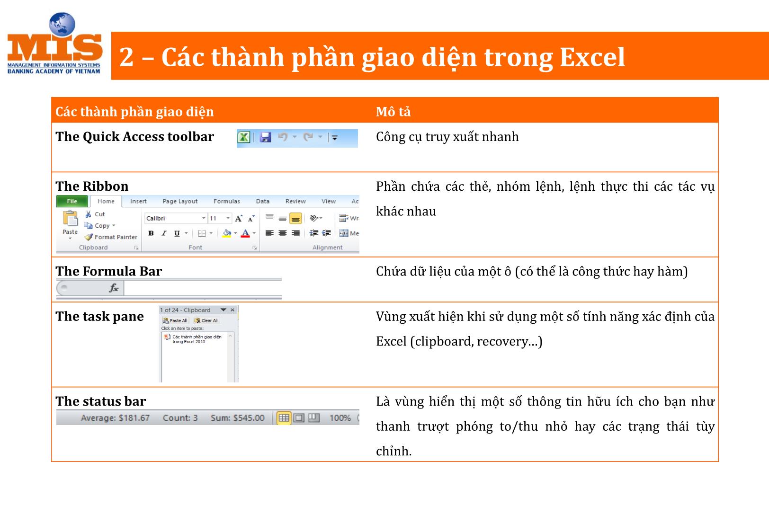This screenshot has height=532, width=769.
Task: Click the Clipboard list scrollbar up arrow
Action: 231,336
